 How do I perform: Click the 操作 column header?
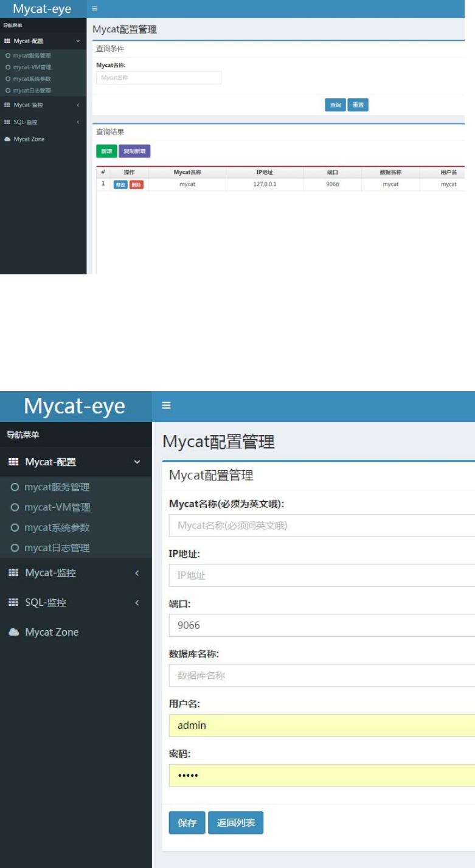[x=129, y=172]
